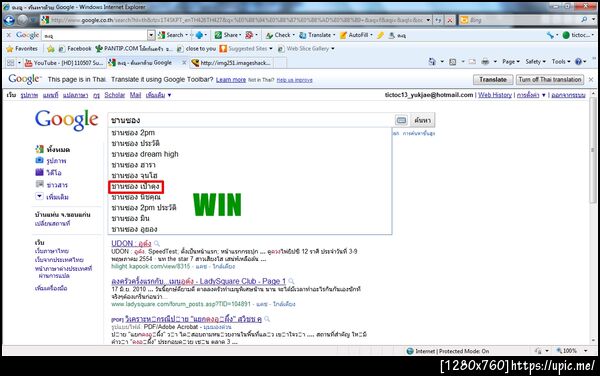The image size is (600, 376).
Task: Open the Facebook favorites bar link
Action: pyautogui.click(x=75, y=49)
